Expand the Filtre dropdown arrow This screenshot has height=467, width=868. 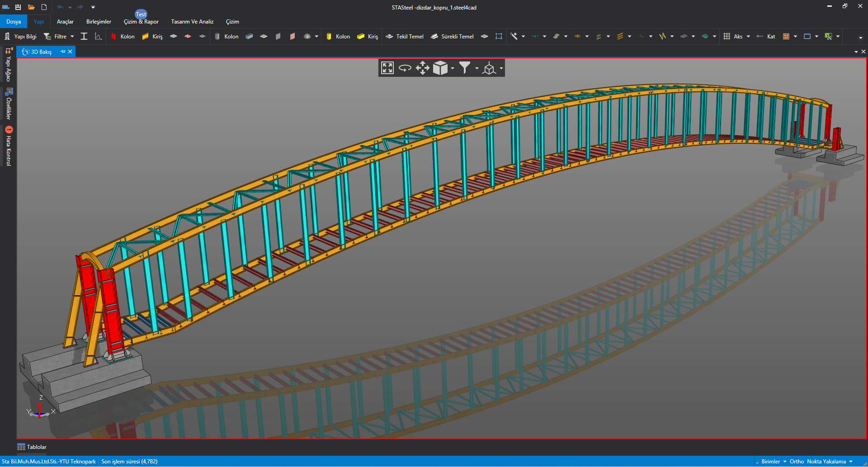point(72,37)
